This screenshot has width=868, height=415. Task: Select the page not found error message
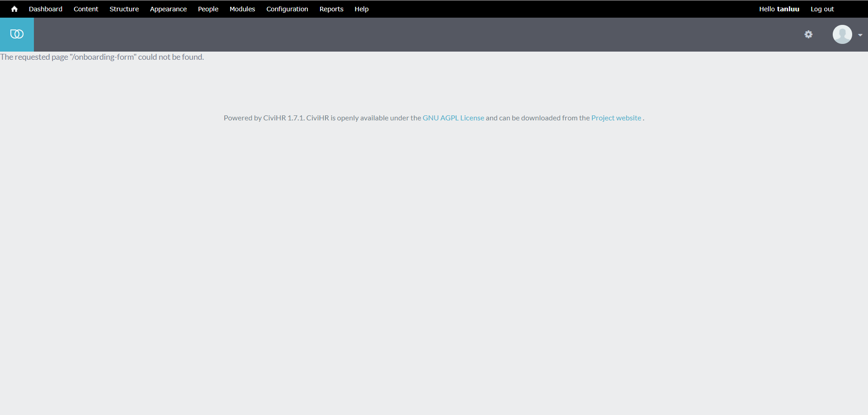pos(102,57)
